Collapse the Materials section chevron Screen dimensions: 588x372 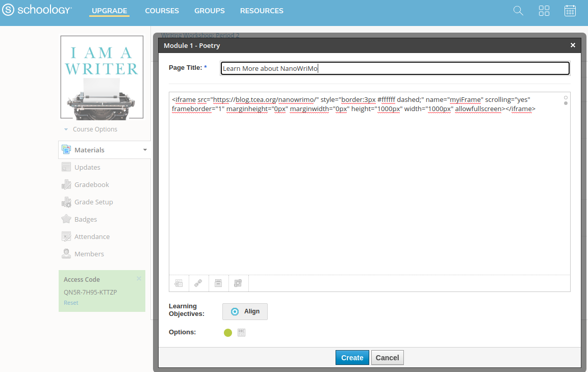(x=145, y=149)
